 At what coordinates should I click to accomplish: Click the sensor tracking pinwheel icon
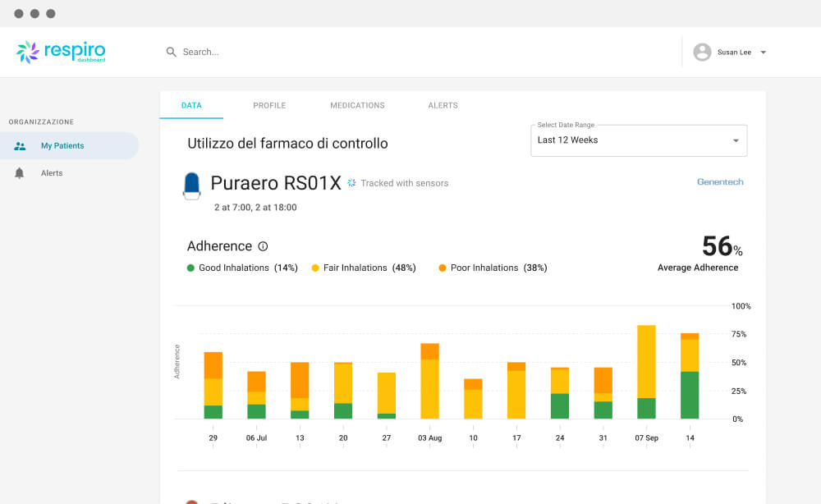click(x=351, y=183)
